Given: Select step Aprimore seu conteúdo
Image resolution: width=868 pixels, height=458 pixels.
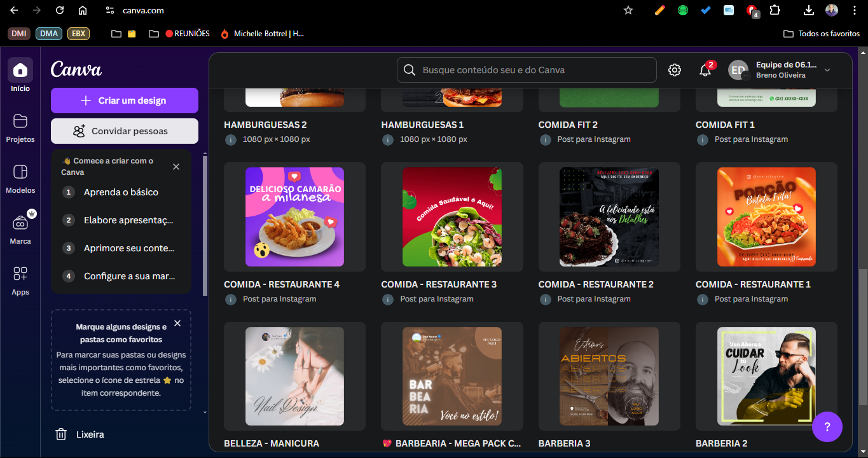Looking at the screenshot, I should point(121,248).
